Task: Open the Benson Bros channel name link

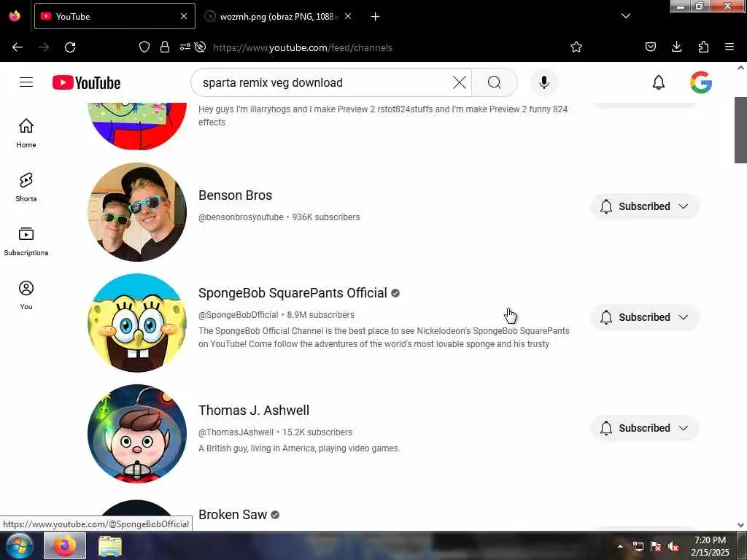Action: click(236, 195)
